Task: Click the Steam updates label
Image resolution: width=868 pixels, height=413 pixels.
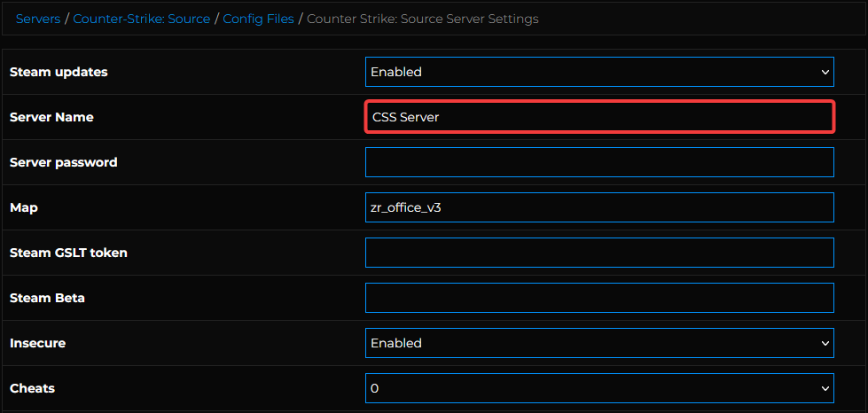Action: point(59,72)
